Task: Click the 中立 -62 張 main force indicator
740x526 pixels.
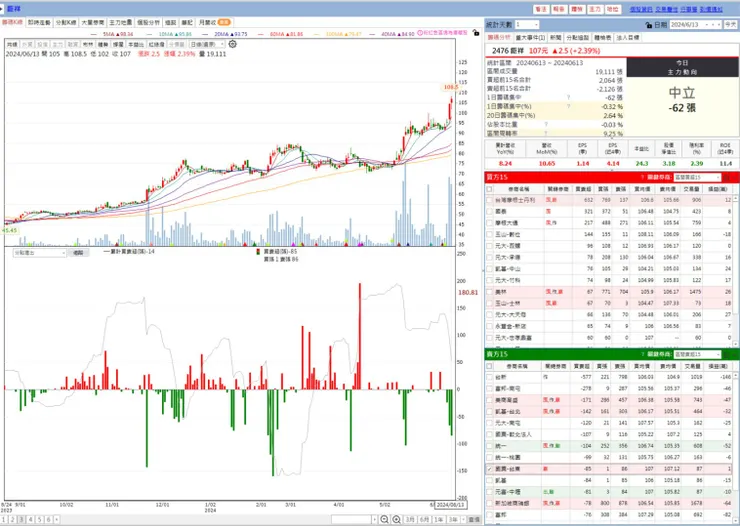Action: coord(682,100)
